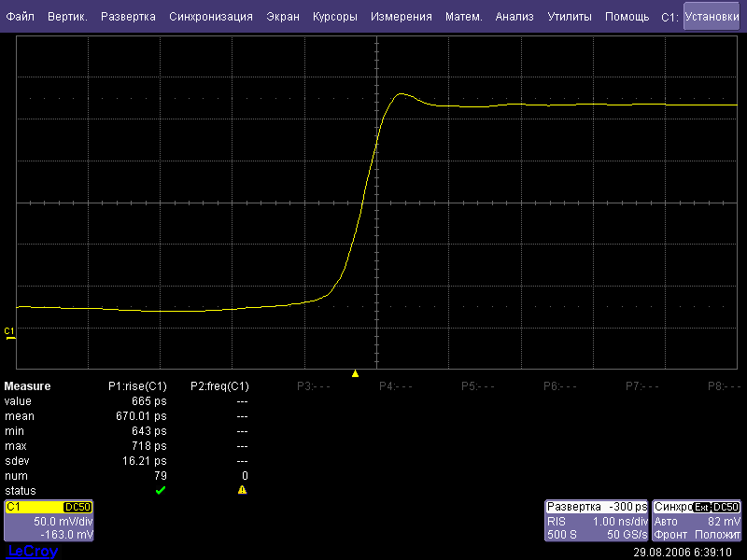Click the LeCroy logo
Screen dimensions: 747x560
[32, 552]
